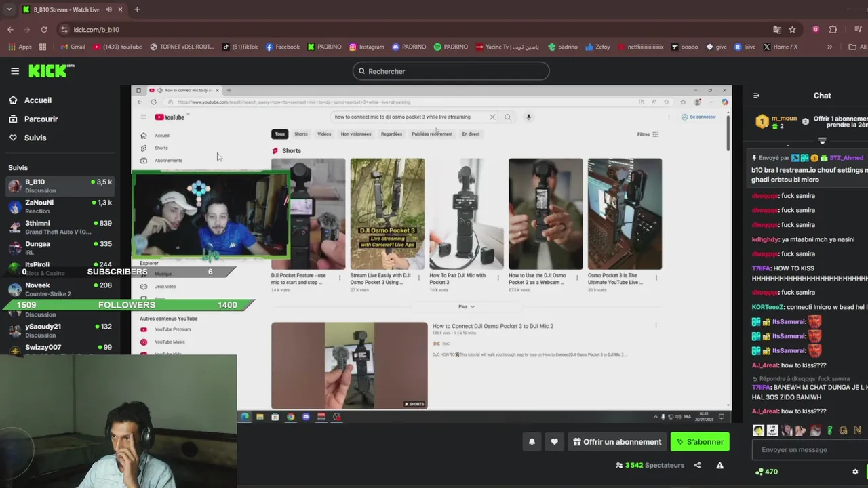Viewport: 868px width, 488px height.
Task: Open Dungaa channel from followed list
Action: (x=61, y=248)
